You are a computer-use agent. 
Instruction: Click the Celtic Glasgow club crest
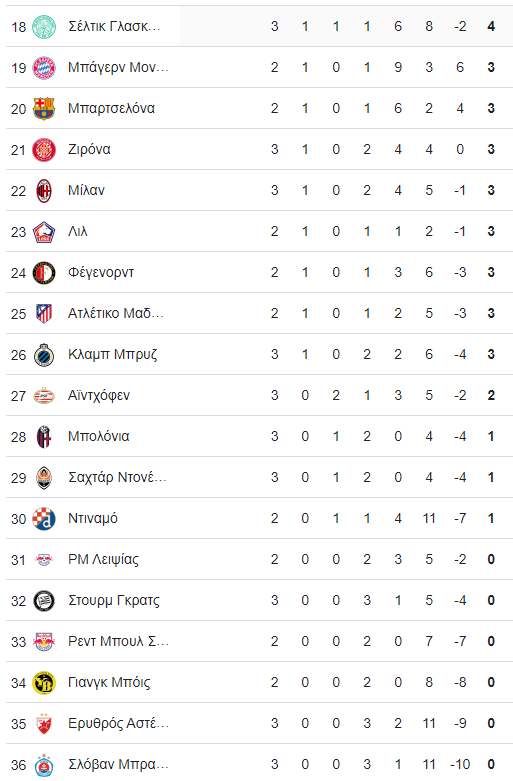tap(44, 26)
